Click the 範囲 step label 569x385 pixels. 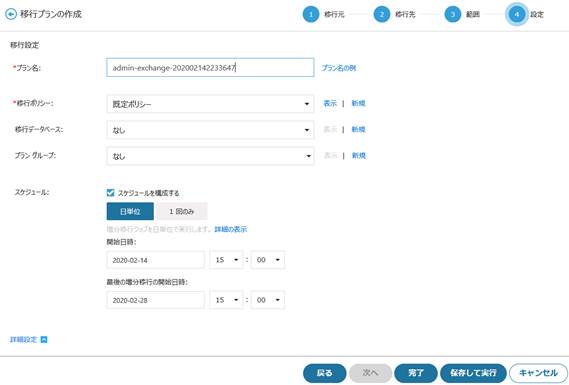(473, 15)
